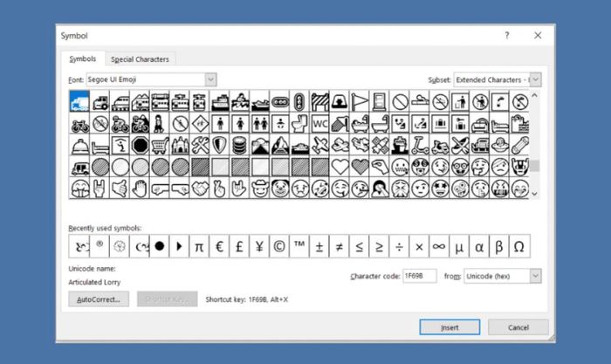Close the Symbol dialog
Viewport: 611px width, 364px height.
pyautogui.click(x=538, y=36)
